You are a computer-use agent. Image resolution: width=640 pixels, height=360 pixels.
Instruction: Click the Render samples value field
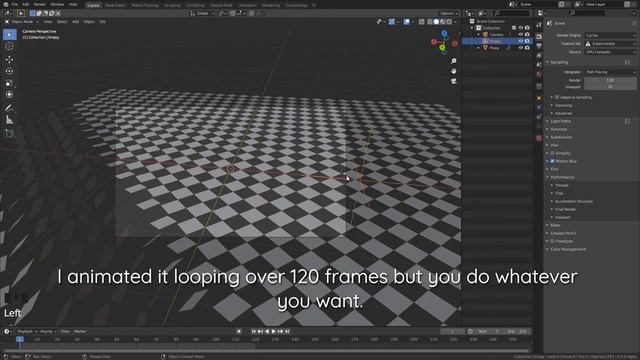pyautogui.click(x=610, y=80)
